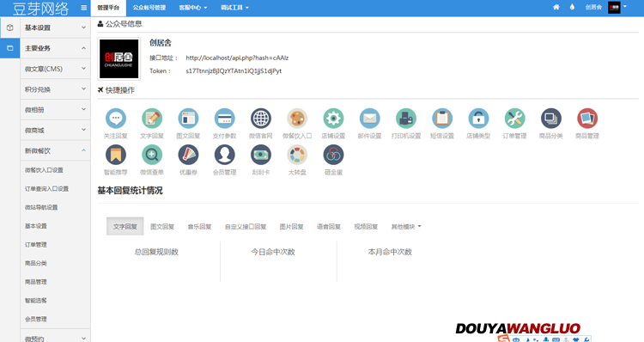The height and width of the screenshot is (342, 644).
Task: Expand the 微相册 sidebar group
Action: 55,110
